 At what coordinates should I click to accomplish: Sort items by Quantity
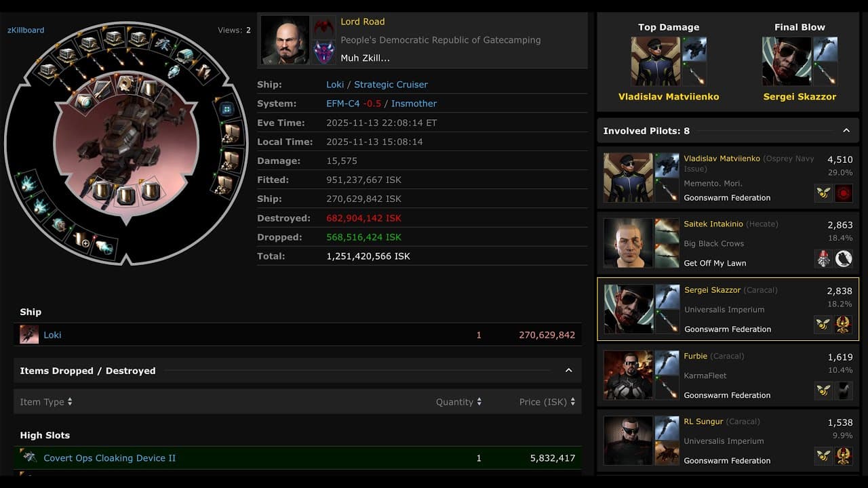[459, 402]
